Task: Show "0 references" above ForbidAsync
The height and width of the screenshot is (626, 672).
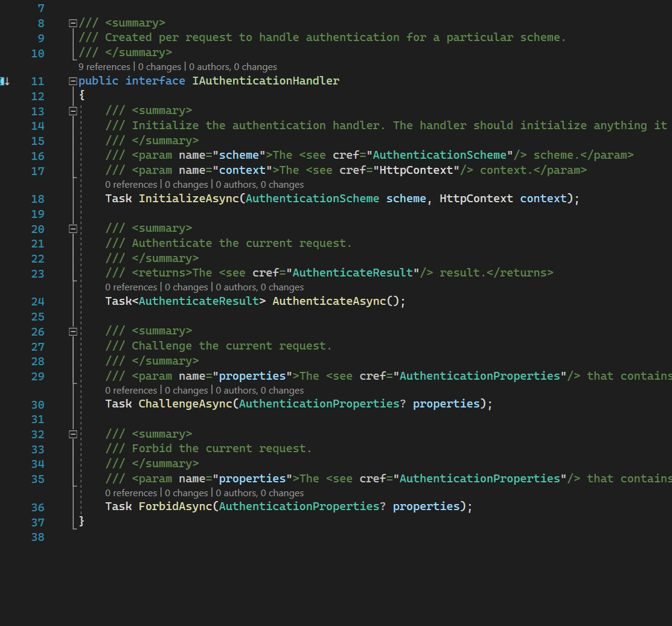Action: (x=131, y=493)
